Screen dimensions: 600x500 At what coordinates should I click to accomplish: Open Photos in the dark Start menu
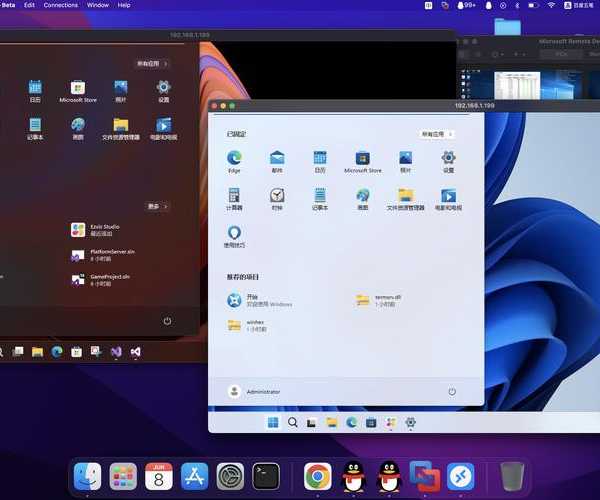(x=121, y=91)
